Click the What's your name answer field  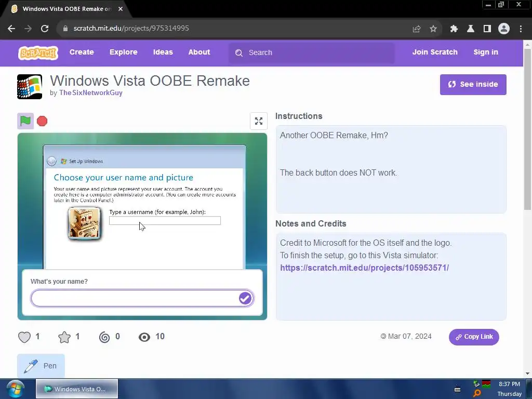[x=142, y=298]
